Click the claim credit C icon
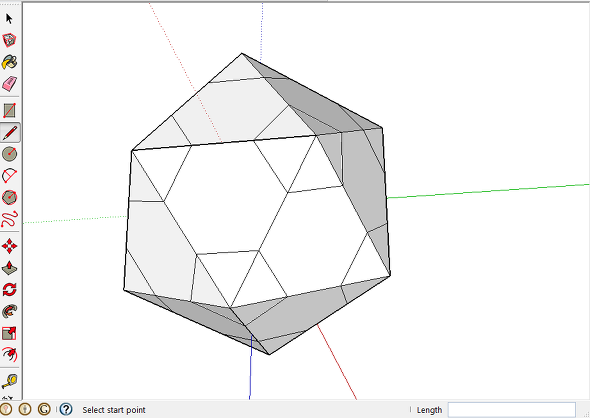Viewport: 590px width, 418px height. (44, 409)
